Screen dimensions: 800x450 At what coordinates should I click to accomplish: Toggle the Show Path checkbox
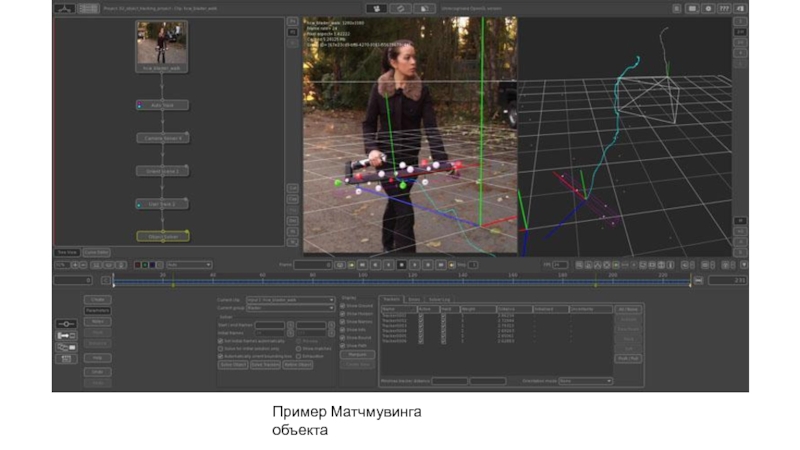342,346
